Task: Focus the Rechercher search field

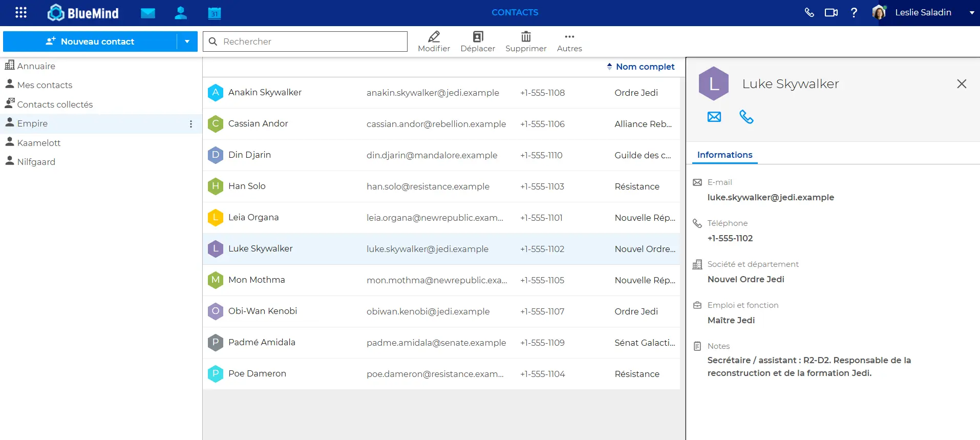Action: (x=305, y=41)
